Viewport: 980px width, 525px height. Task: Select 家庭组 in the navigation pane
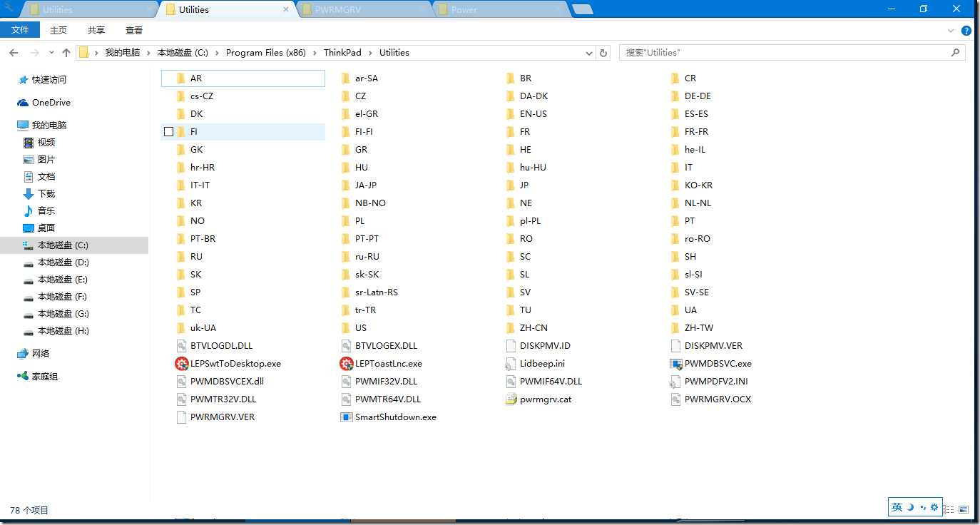[45, 377]
